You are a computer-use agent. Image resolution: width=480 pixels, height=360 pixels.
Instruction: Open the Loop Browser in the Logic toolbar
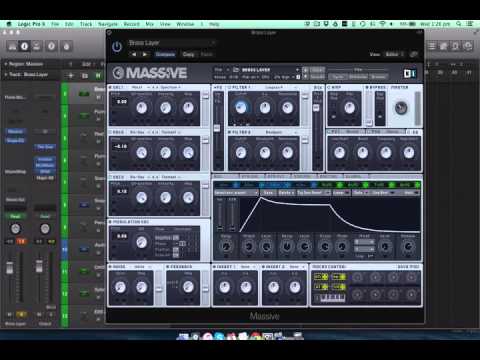point(455,46)
